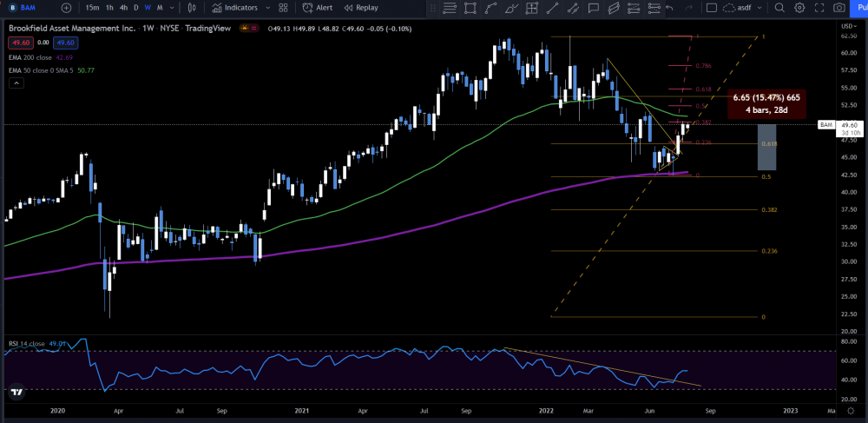
Task: Enter fullscreen mode
Action: click(x=818, y=7)
